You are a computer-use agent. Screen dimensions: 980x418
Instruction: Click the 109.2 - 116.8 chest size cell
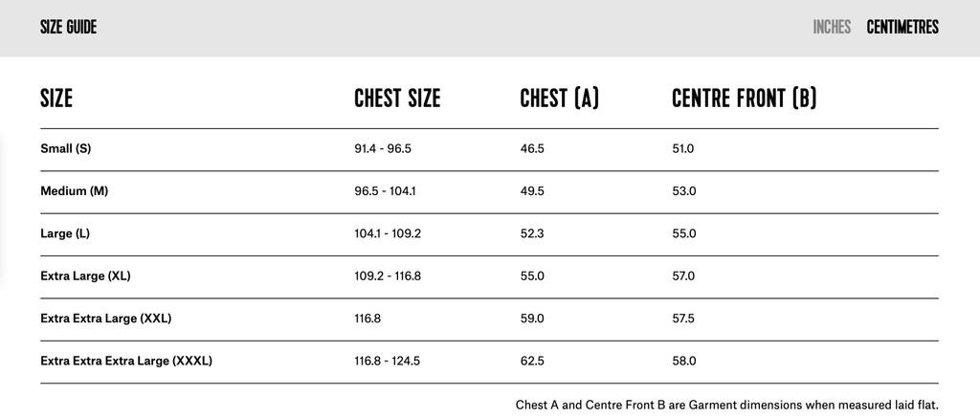coord(388,276)
